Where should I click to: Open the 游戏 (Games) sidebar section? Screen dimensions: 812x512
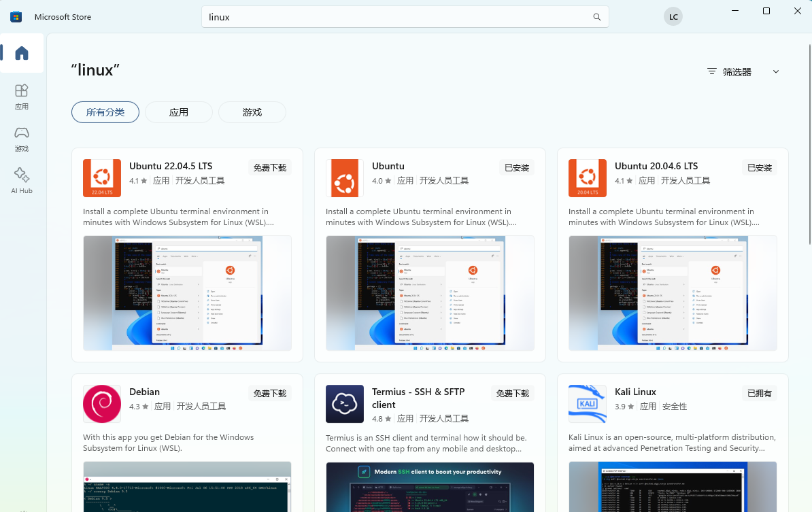coord(22,138)
